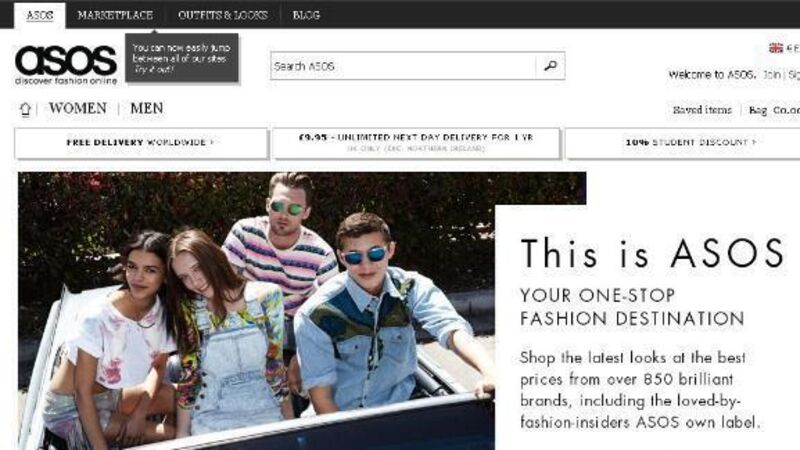Open unlimited next day delivery offer
The width and height of the screenshot is (800, 450).
[416, 143]
